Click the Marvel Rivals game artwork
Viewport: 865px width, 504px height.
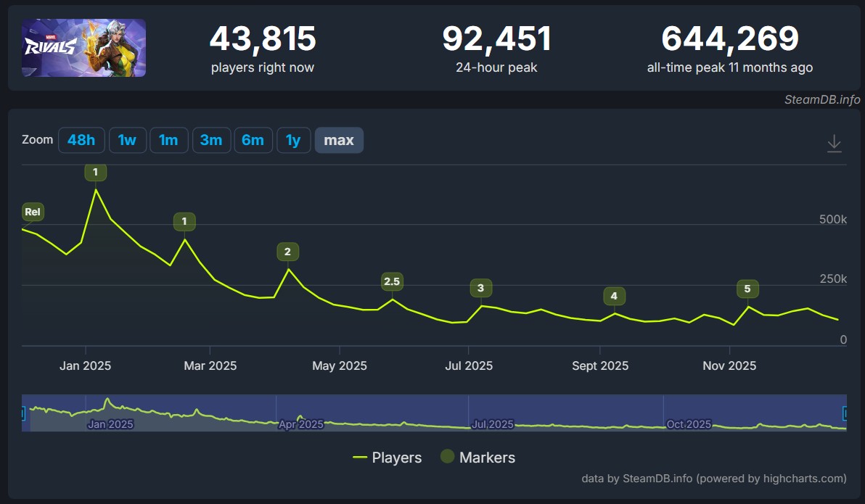click(83, 48)
